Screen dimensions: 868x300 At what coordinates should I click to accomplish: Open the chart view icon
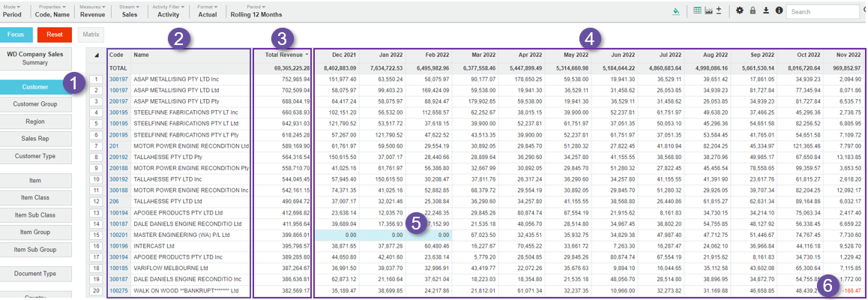[708, 11]
